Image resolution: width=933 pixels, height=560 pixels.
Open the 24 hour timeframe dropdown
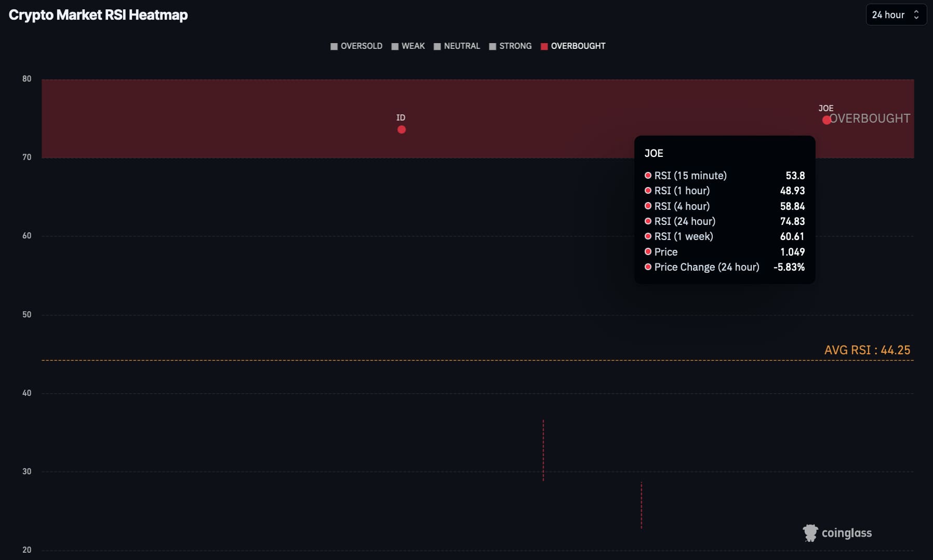point(896,15)
